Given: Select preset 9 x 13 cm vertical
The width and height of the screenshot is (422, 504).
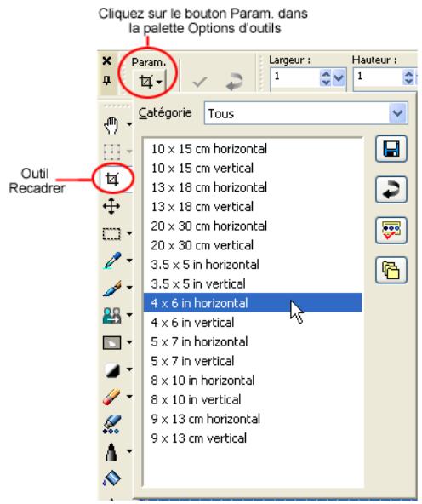Looking at the screenshot, I should [253, 438].
